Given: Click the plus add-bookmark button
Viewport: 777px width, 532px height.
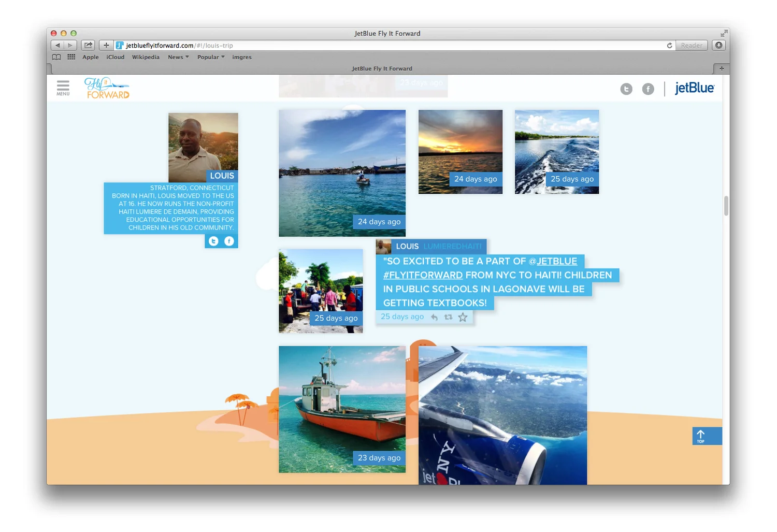Looking at the screenshot, I should 106,46.
